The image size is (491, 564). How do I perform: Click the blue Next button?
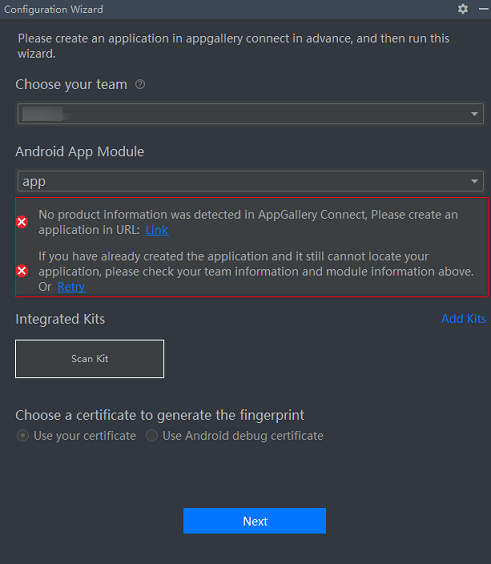tap(255, 521)
